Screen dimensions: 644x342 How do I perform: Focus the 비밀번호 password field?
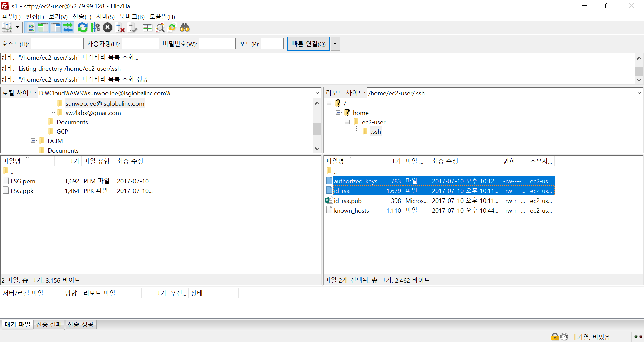tap(217, 44)
